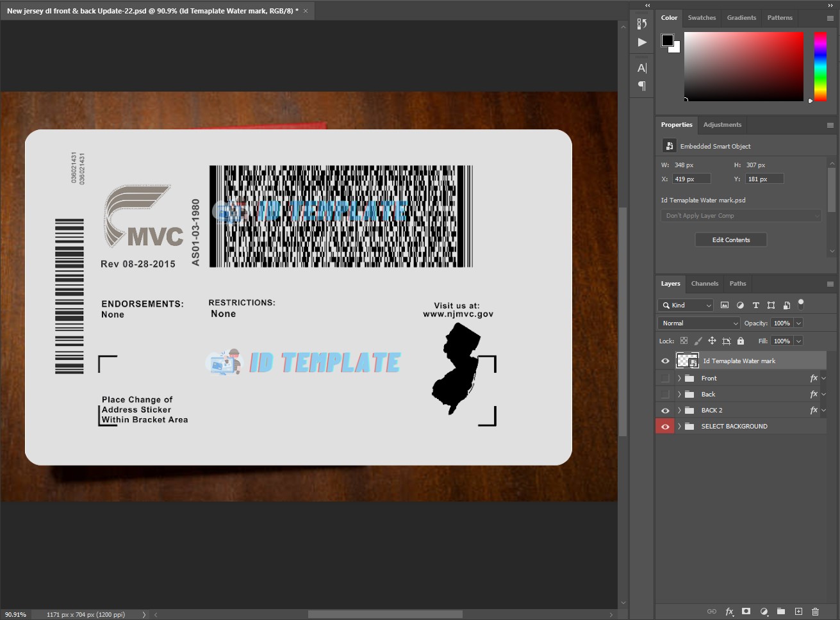840x620 pixels.
Task: Click the X position field
Action: click(691, 179)
